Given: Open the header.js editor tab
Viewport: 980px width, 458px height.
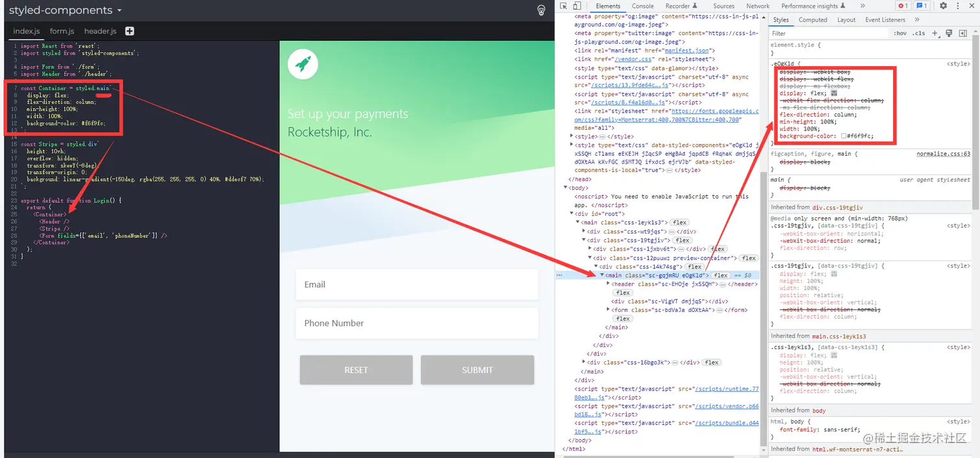Looking at the screenshot, I should (100, 31).
